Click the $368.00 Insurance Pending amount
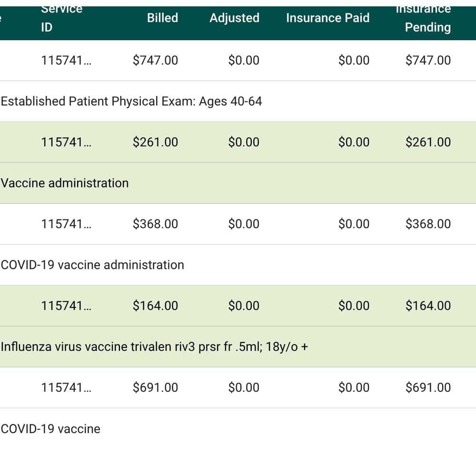The width and height of the screenshot is (476, 454). 428,224
